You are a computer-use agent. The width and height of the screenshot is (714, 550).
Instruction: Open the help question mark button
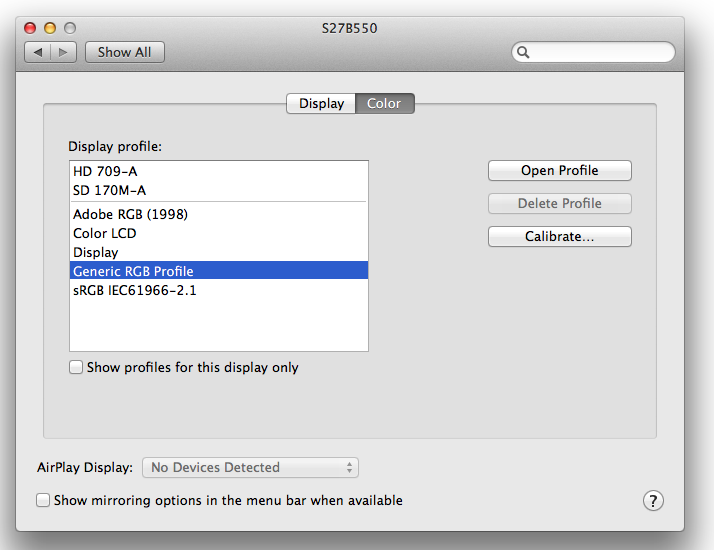point(652,501)
